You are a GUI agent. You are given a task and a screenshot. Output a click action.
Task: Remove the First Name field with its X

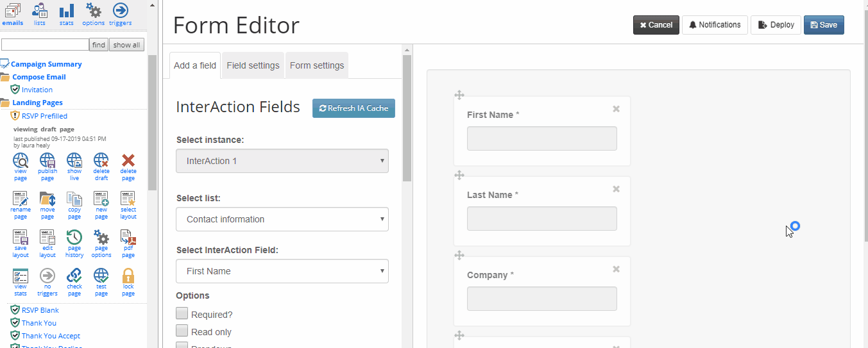[616, 109]
